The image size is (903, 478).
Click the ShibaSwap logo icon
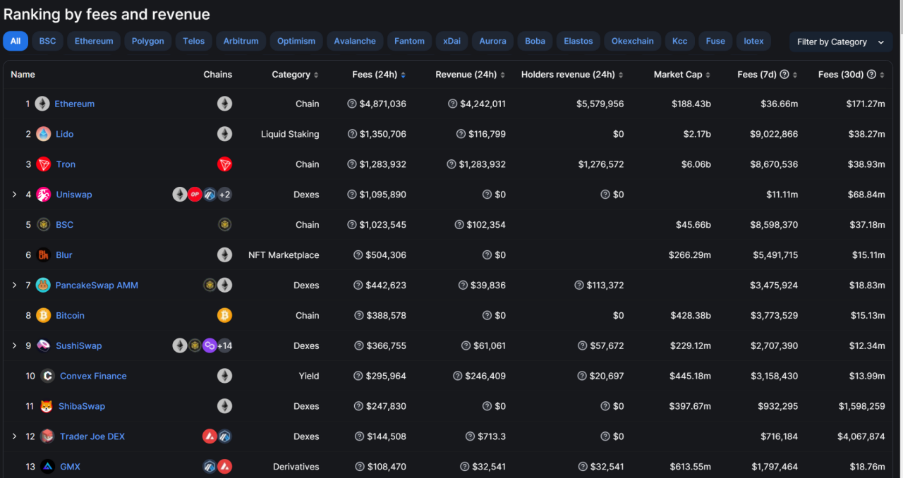coord(46,406)
